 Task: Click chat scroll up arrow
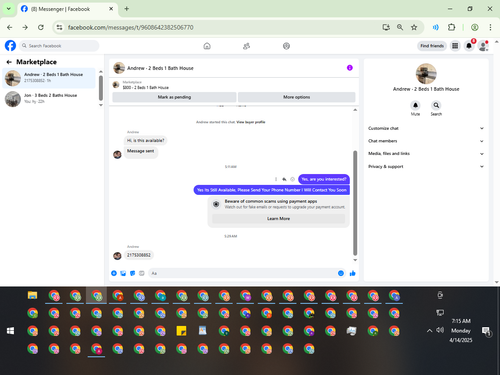355,110
